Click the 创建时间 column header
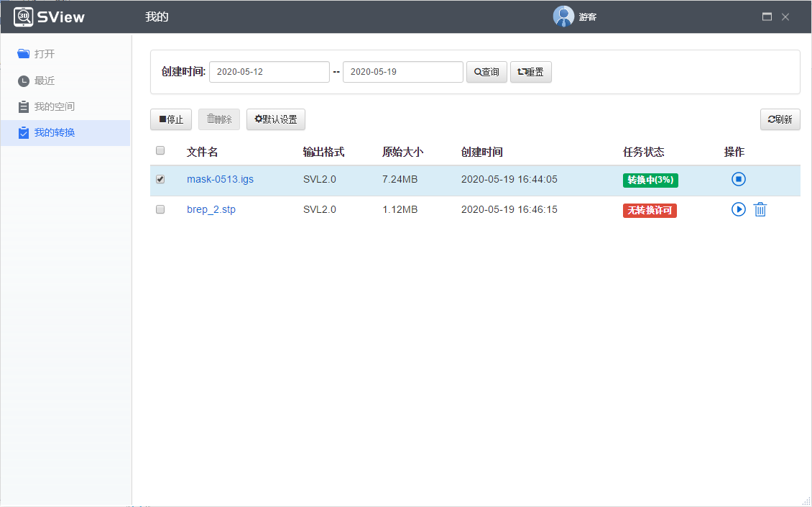The image size is (812, 507). [482, 152]
